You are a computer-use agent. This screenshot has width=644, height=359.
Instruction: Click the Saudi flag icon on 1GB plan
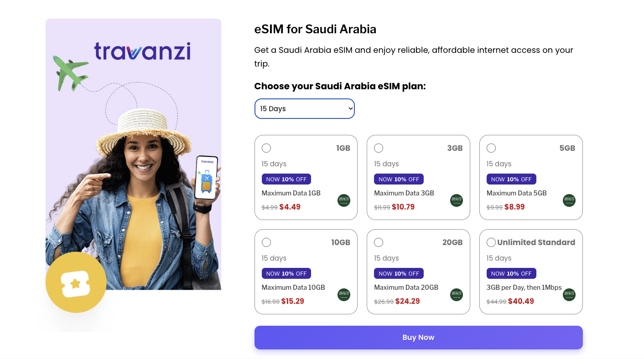tap(344, 200)
